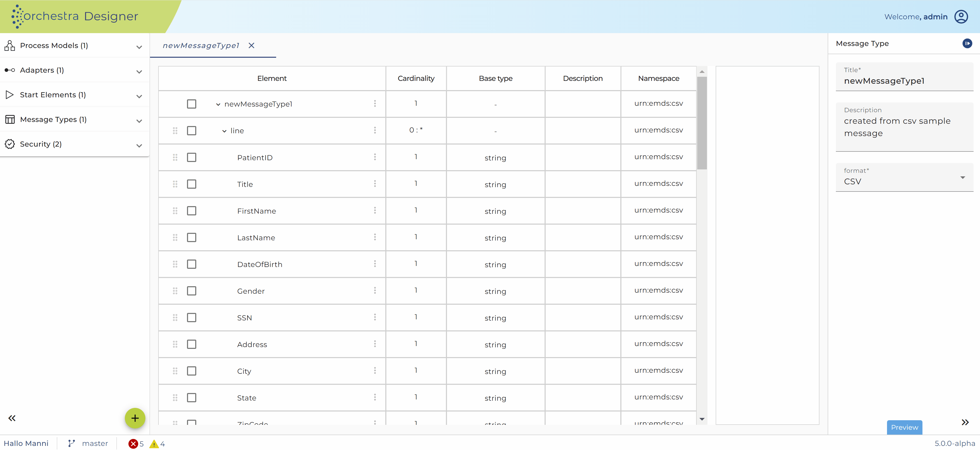Click the Description column header
980x450 pixels.
(x=582, y=78)
